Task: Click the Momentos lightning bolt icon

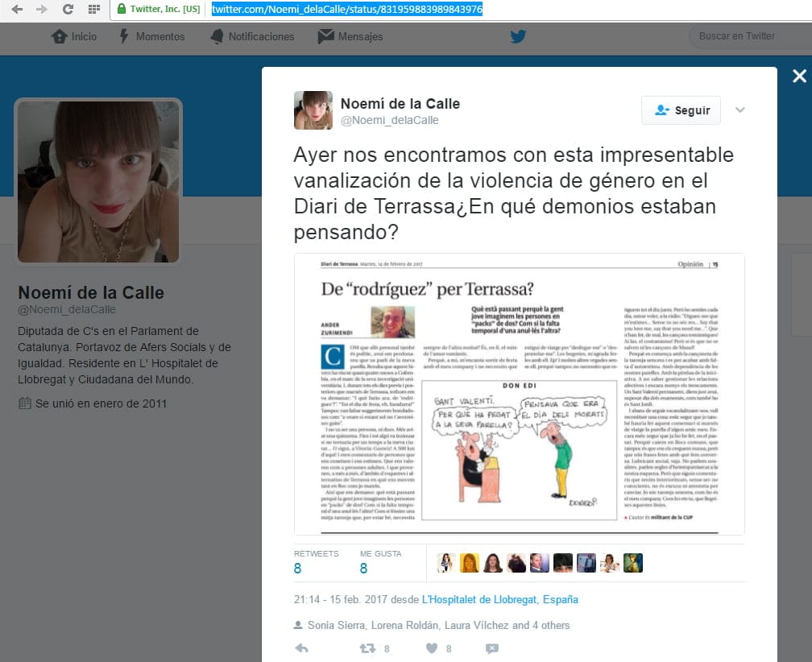Action: [x=124, y=35]
